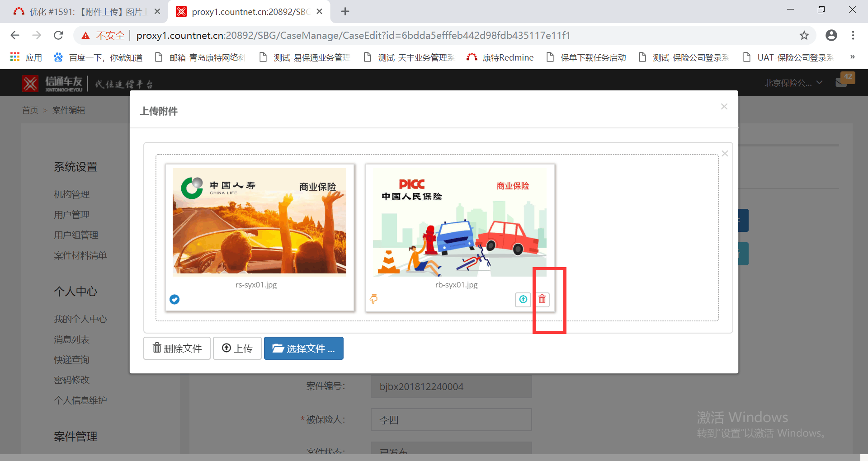Screen dimensions: 868x461
Task: Go forward in browser history
Action: pyautogui.click(x=37, y=35)
